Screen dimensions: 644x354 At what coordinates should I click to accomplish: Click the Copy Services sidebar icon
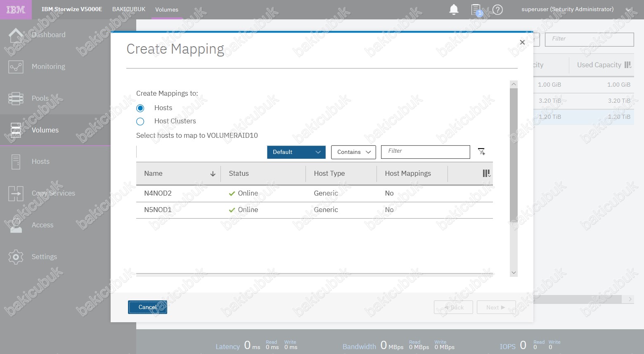(x=16, y=194)
